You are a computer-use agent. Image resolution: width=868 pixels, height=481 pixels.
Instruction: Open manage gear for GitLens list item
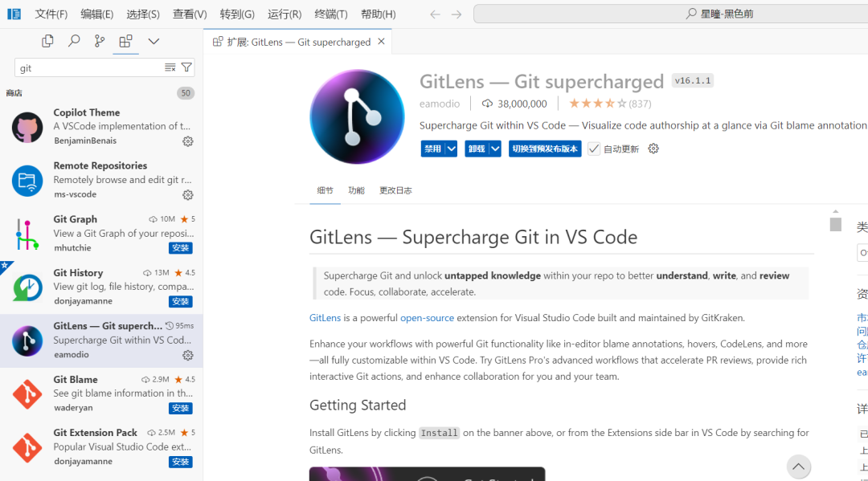click(187, 356)
